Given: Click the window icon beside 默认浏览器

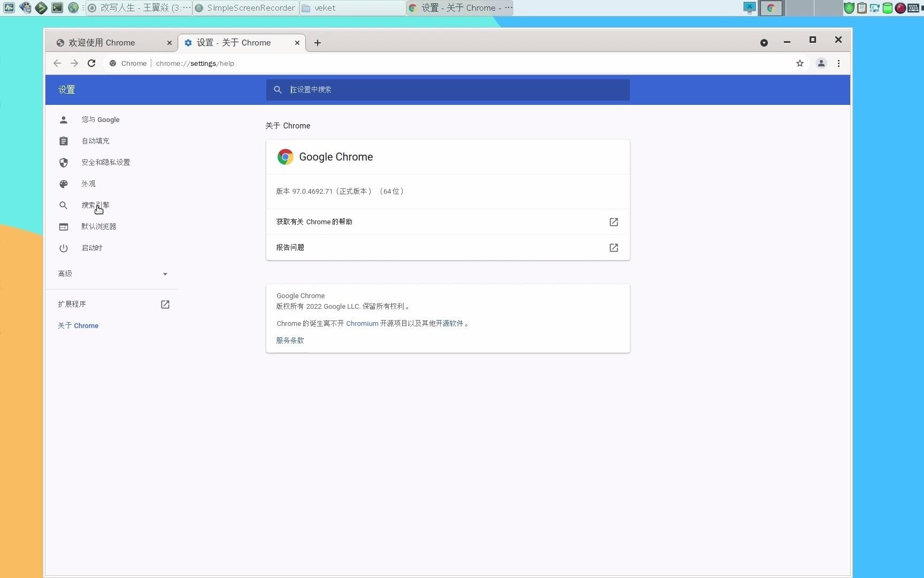Looking at the screenshot, I should [64, 226].
